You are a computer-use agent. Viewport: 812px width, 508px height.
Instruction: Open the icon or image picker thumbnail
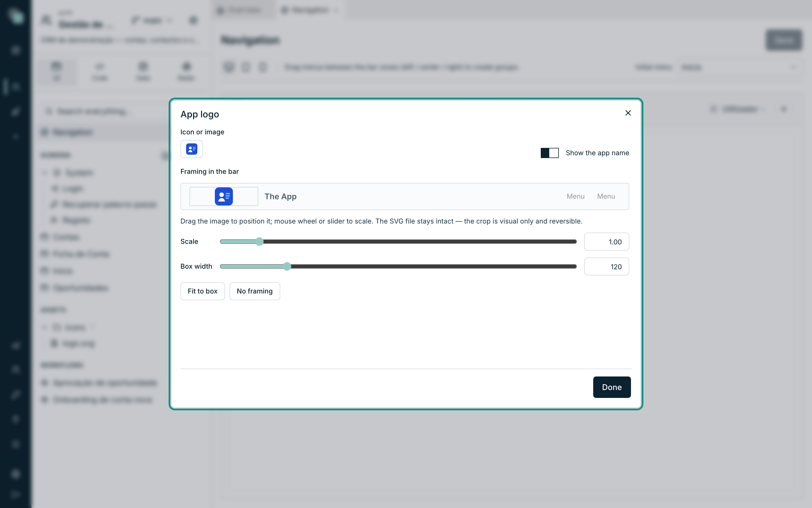pyautogui.click(x=192, y=149)
